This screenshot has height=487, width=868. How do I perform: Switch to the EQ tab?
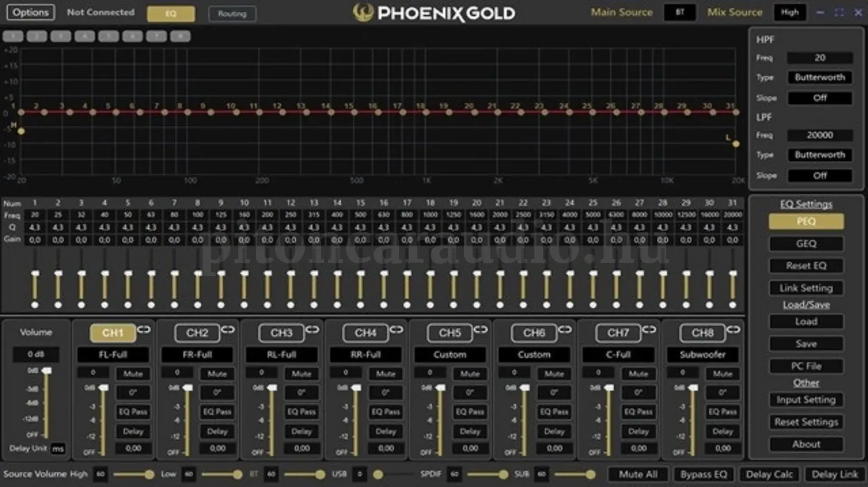171,14
